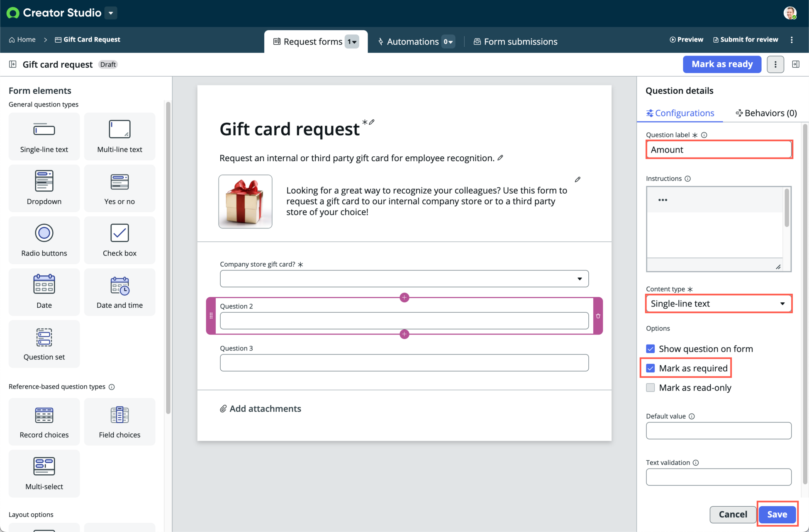Add a Single-line text element

point(44,136)
